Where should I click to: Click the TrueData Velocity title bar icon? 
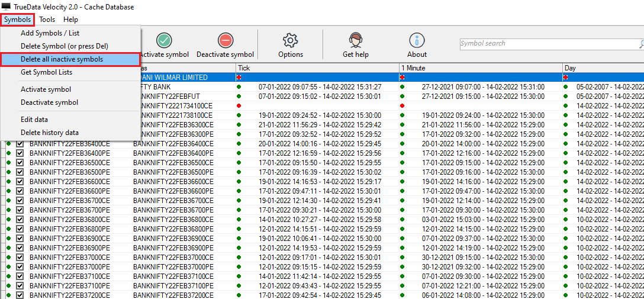tap(6, 7)
